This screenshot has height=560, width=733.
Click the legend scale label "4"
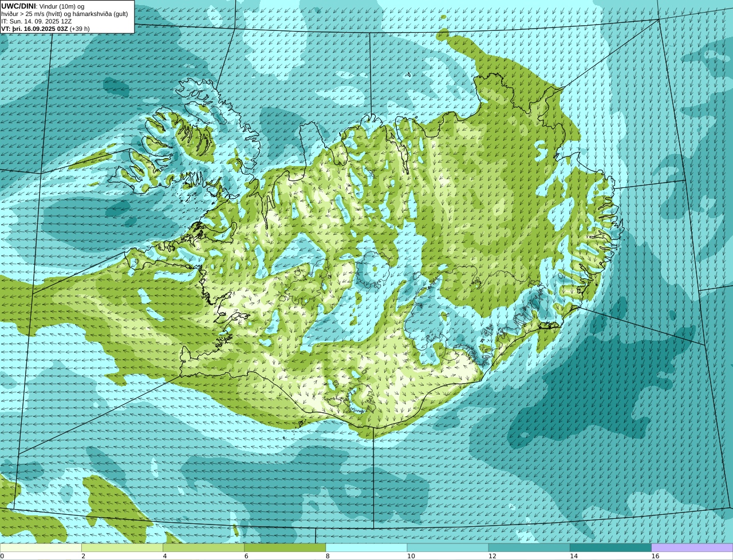[164, 556]
